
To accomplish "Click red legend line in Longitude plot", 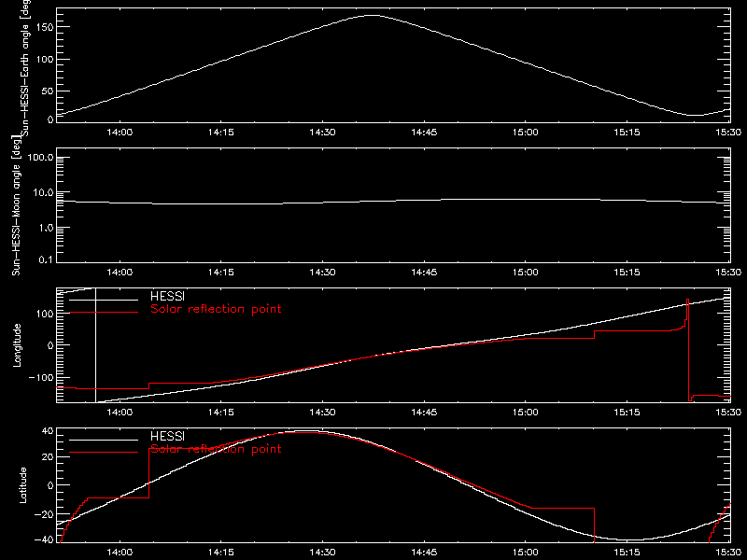I will [x=104, y=313].
